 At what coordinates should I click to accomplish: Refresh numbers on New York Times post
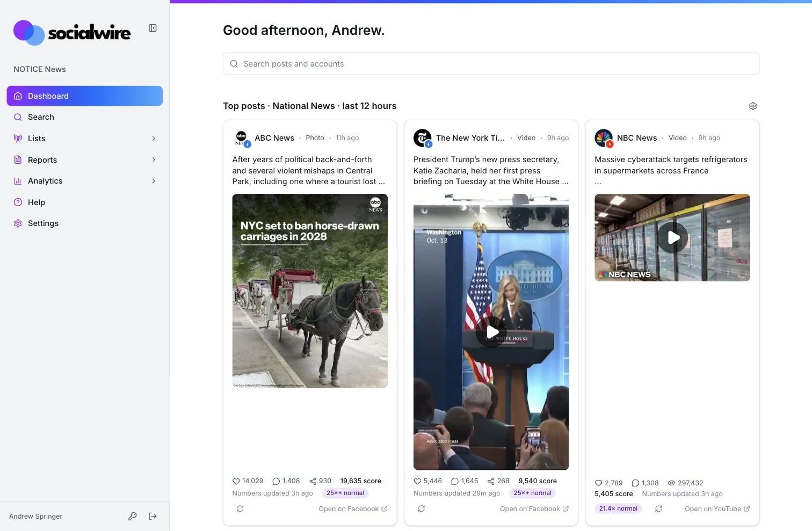click(422, 508)
